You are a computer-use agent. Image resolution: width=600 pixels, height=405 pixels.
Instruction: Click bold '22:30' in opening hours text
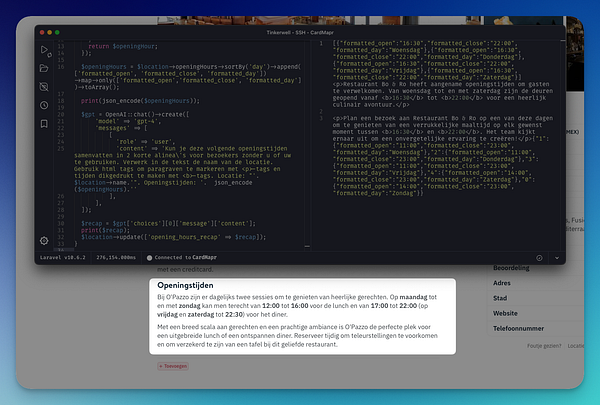(233, 315)
